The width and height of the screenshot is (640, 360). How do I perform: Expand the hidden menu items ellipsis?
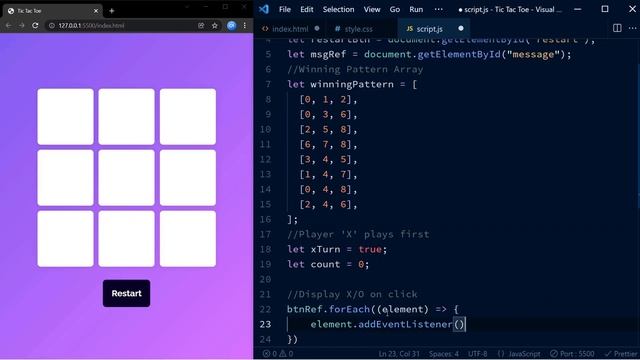438,9
